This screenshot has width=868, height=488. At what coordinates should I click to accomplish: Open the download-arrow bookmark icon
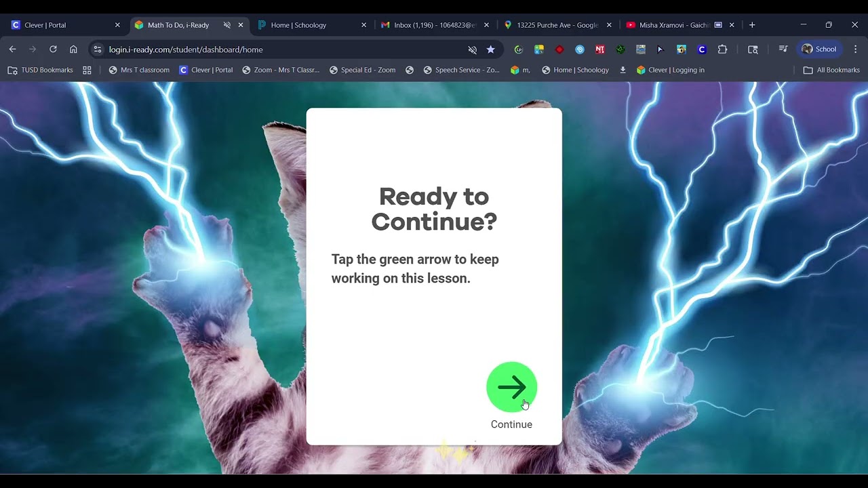tap(623, 70)
